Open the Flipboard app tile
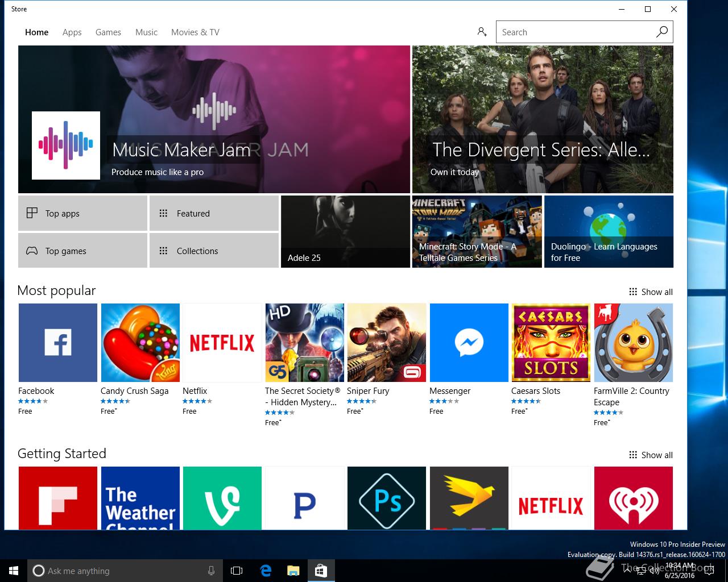This screenshot has width=728, height=582. point(58,498)
